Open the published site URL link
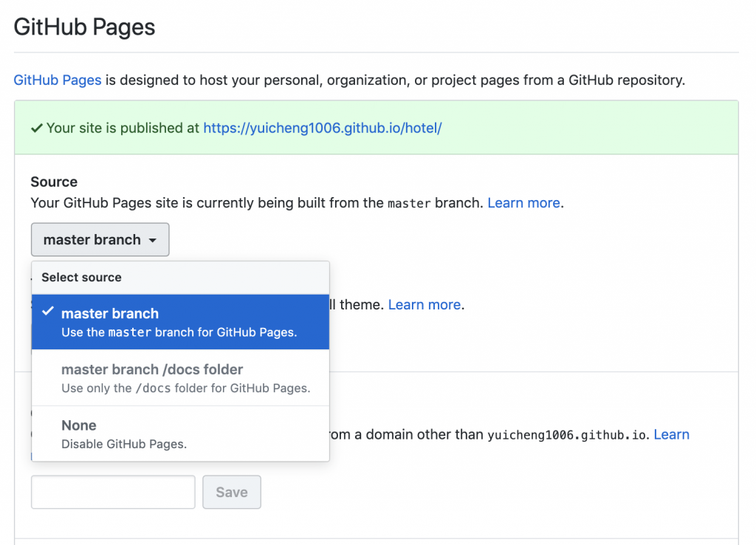The height and width of the screenshot is (545, 756). 322,128
